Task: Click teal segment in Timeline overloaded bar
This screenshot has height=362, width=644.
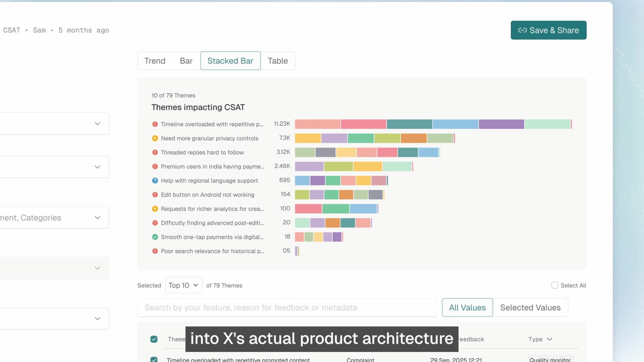Action: coord(409,124)
